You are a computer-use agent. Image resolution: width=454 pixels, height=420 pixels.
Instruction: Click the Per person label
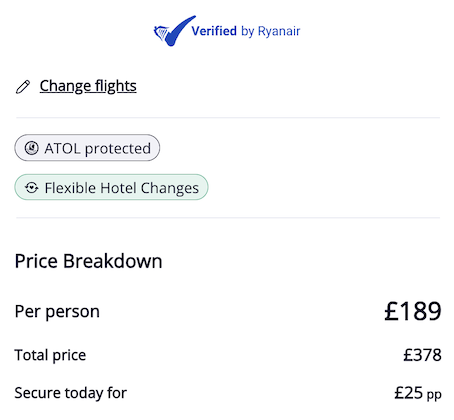click(57, 312)
